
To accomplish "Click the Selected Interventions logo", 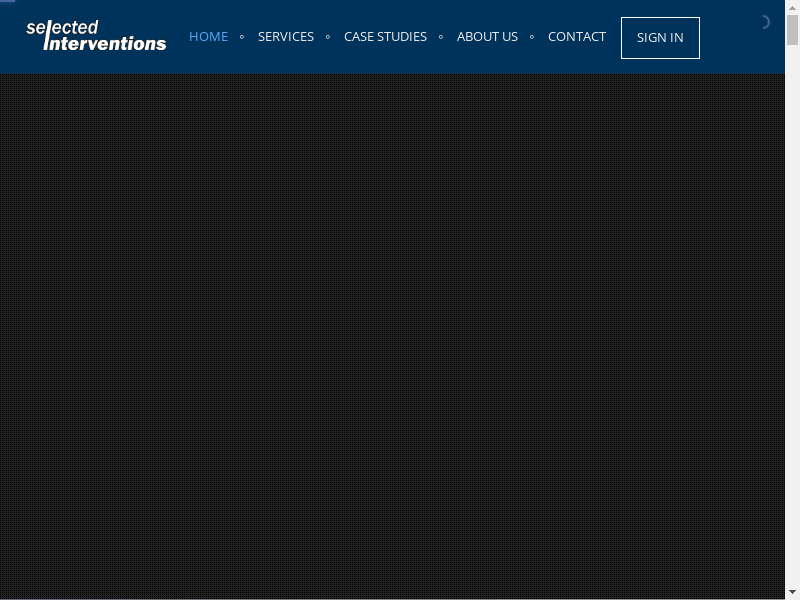I will [x=96, y=36].
